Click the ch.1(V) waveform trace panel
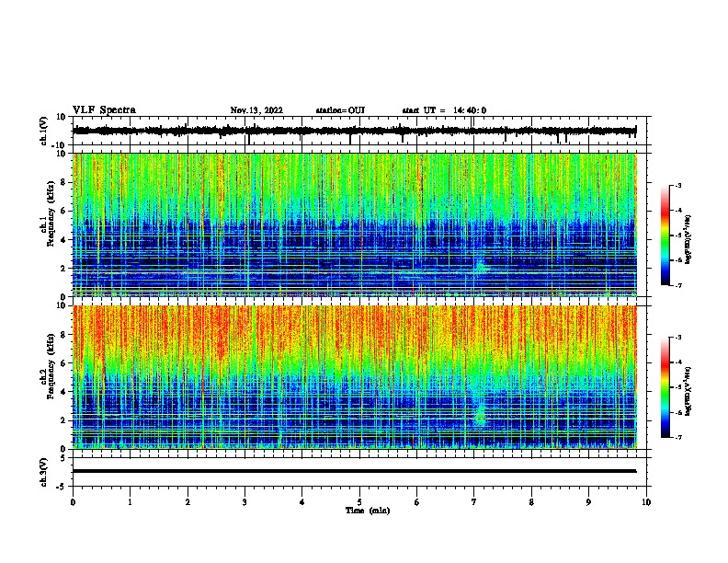Screen dimensions: 728x563 [x=359, y=131]
